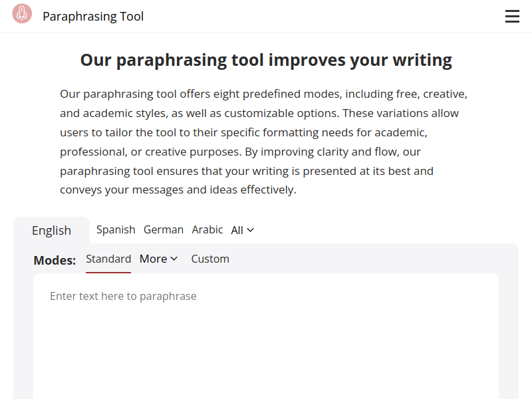Viewport: 532px width, 399px height.
Task: Expand the All languages dropdown
Action: click(x=242, y=230)
